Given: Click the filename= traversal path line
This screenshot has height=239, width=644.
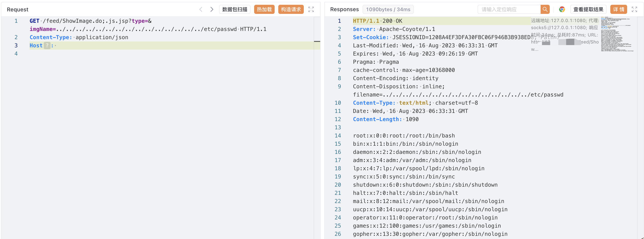Looking at the screenshot, I should 458,95.
